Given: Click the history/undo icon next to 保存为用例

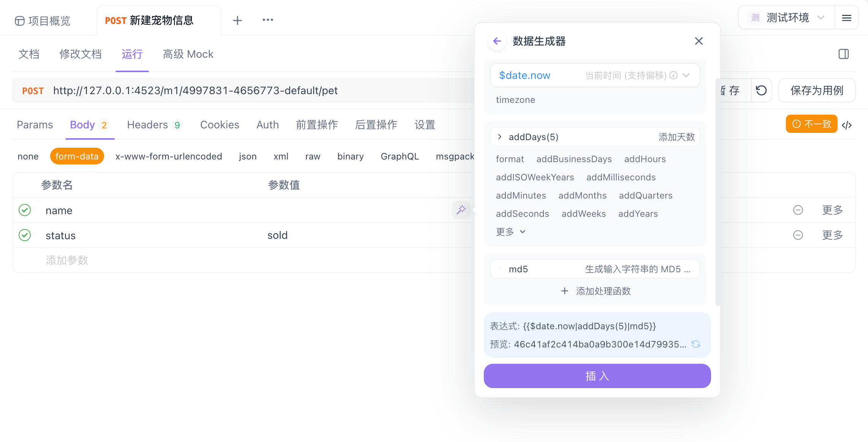Looking at the screenshot, I should coord(761,90).
